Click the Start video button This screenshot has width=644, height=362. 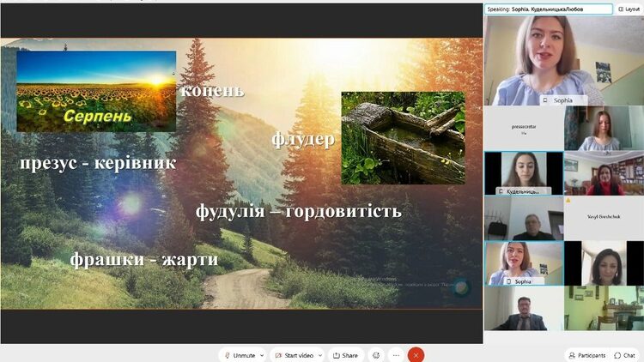pyautogui.click(x=294, y=355)
